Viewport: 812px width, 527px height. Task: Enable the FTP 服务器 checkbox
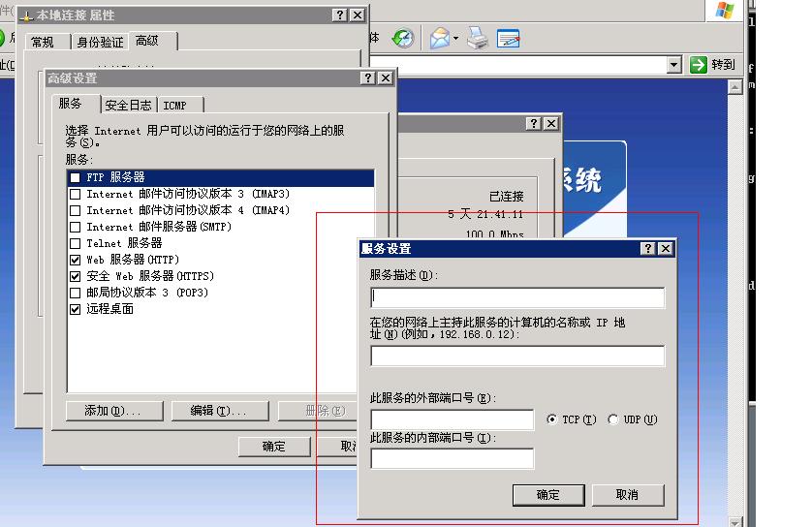click(75, 177)
